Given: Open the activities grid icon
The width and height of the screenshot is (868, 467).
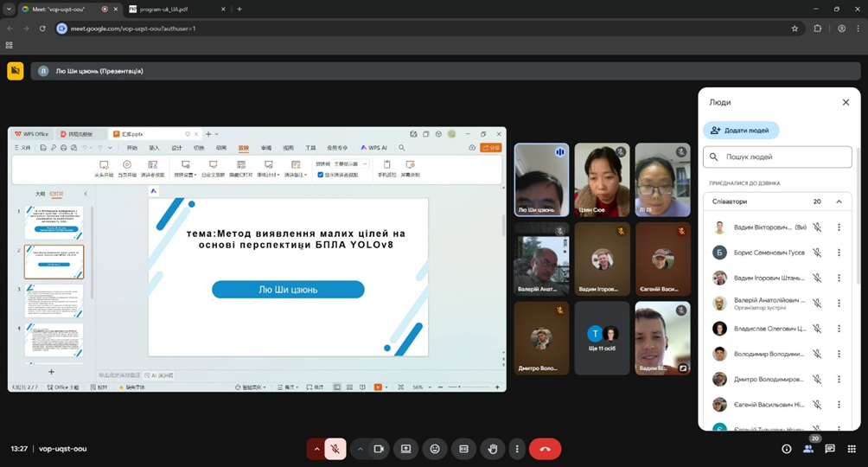Looking at the screenshot, I should click(x=852, y=449).
